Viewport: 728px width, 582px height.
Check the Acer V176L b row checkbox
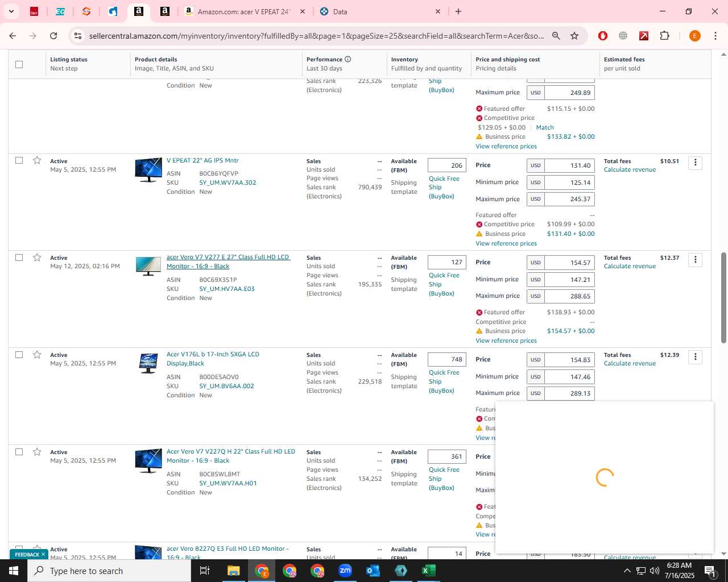pos(19,355)
